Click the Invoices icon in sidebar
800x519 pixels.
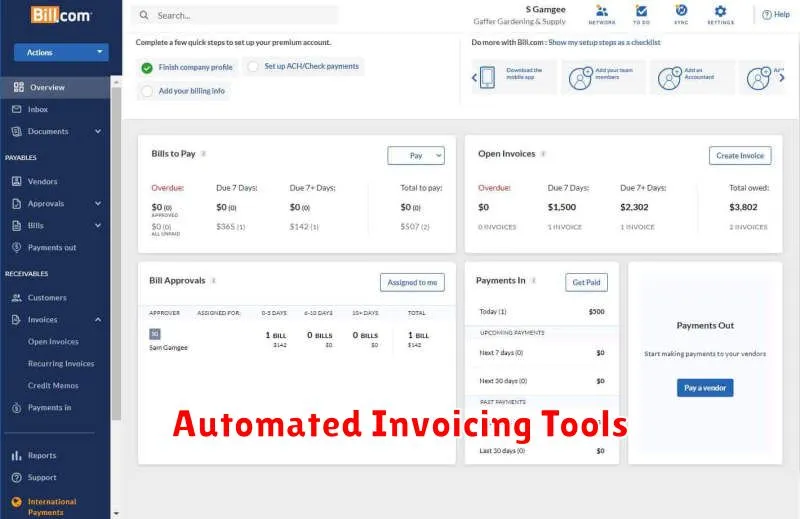(17, 319)
